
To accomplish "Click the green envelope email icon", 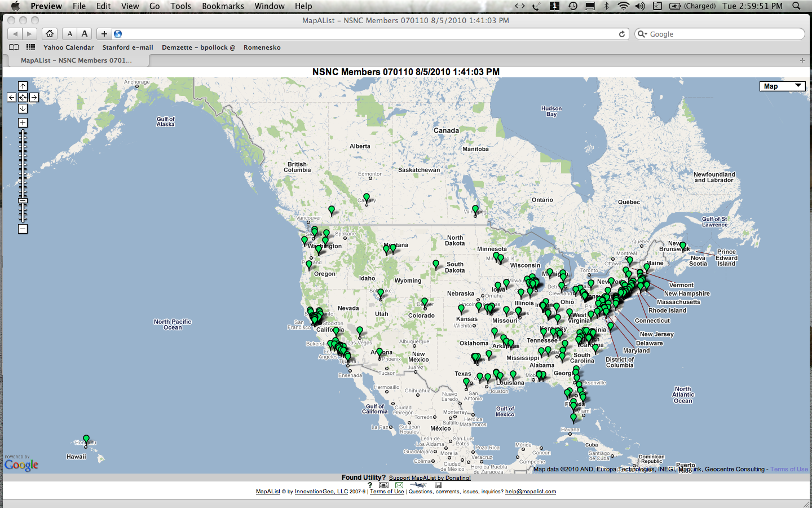I will click(399, 485).
